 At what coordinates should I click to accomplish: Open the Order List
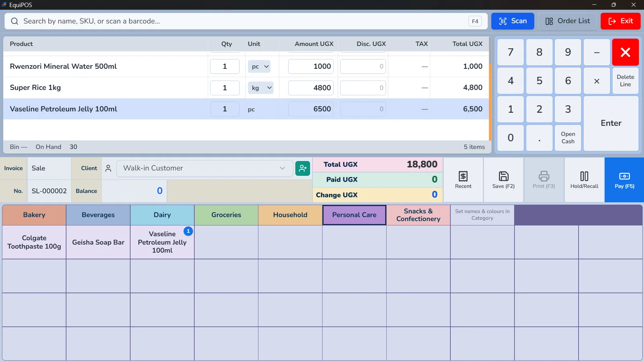pyautogui.click(x=568, y=21)
